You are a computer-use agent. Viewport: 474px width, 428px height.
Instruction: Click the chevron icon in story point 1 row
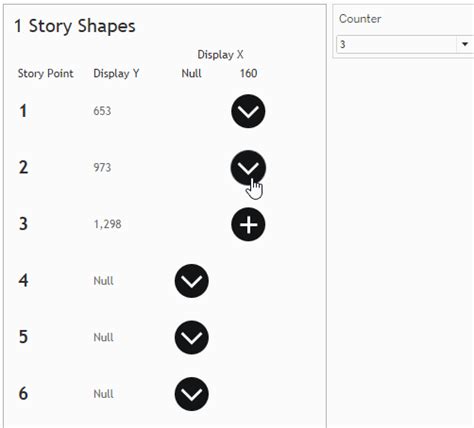[x=248, y=111]
